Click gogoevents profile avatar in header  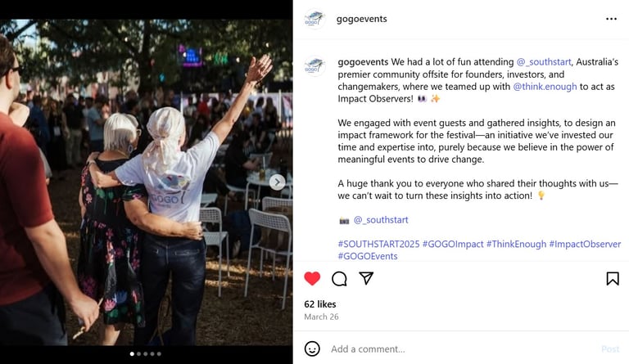coord(314,19)
